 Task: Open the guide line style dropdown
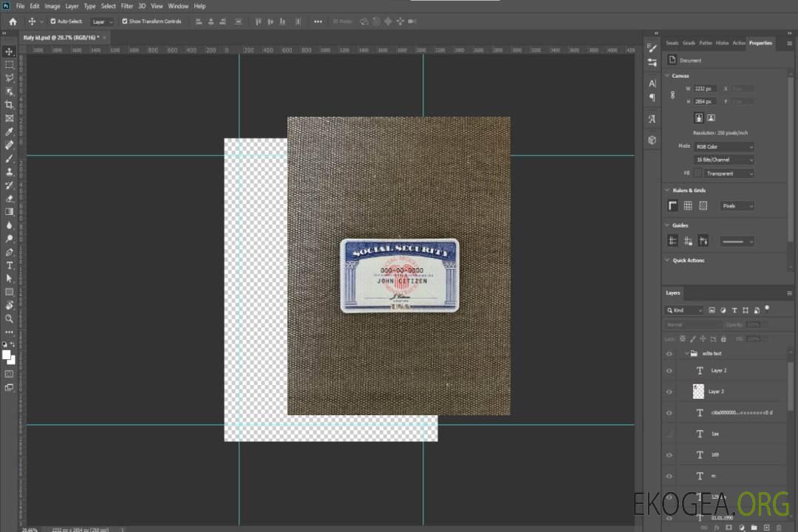[737, 242]
